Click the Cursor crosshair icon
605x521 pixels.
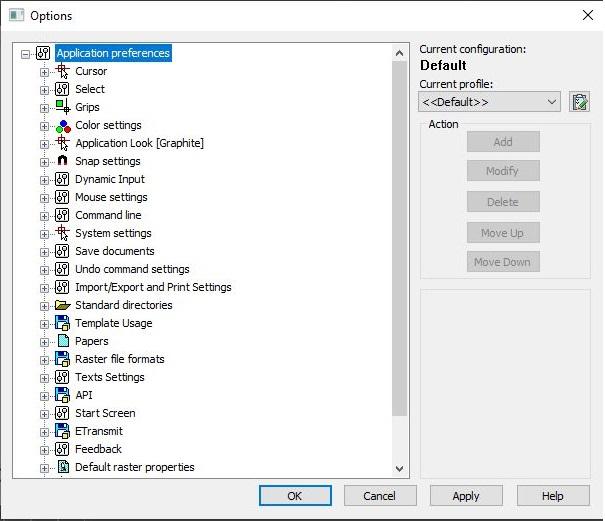(62, 71)
